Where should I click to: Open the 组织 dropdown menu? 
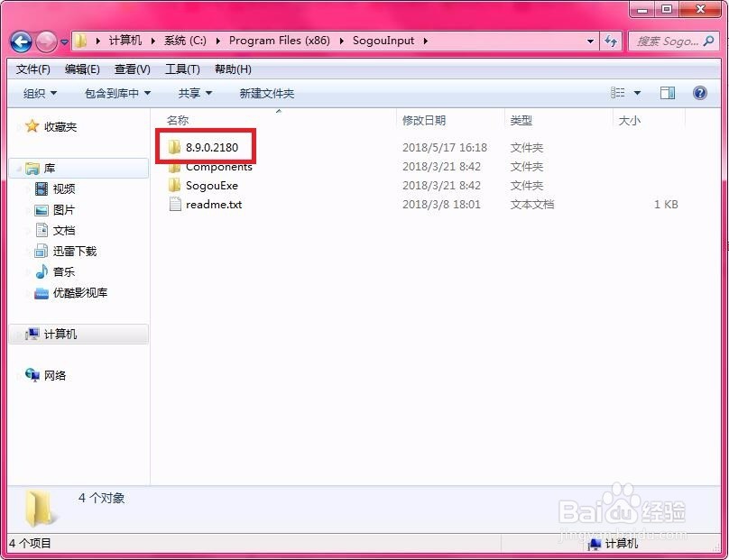point(38,93)
